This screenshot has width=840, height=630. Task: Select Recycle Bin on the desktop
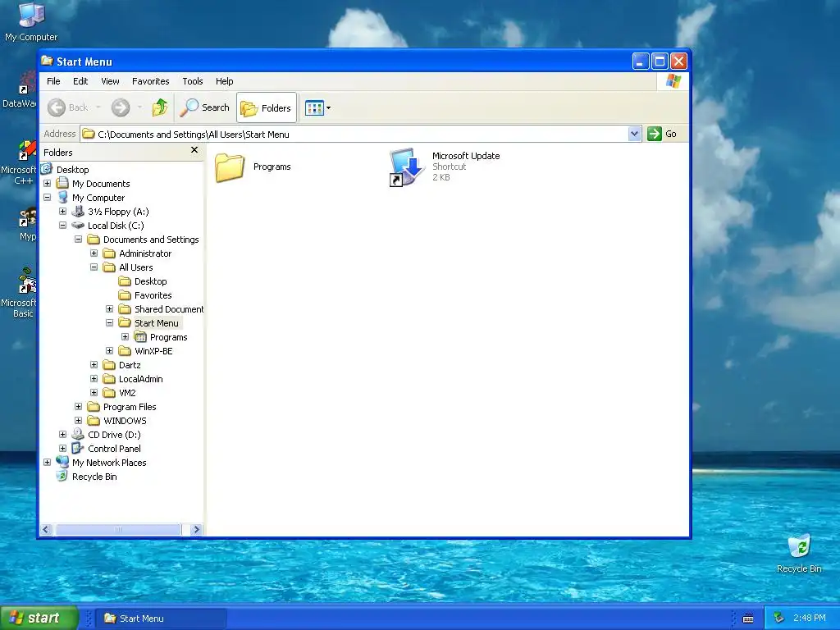[x=799, y=554]
